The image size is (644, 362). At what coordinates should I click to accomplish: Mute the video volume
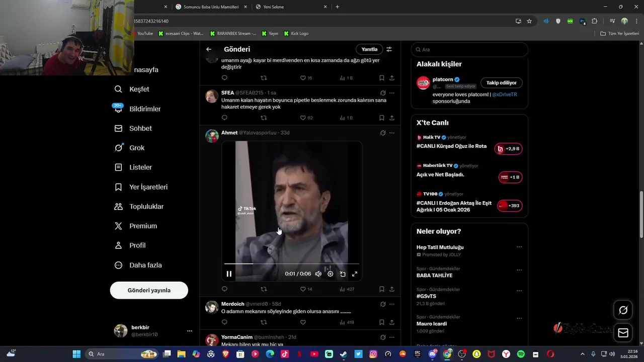pos(318,274)
